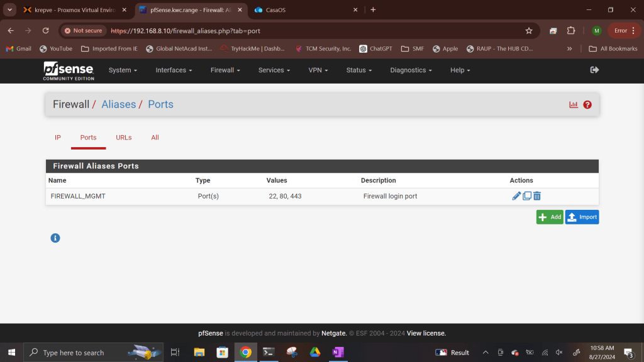Click the green Add button
644x362 pixels.
[x=550, y=217]
